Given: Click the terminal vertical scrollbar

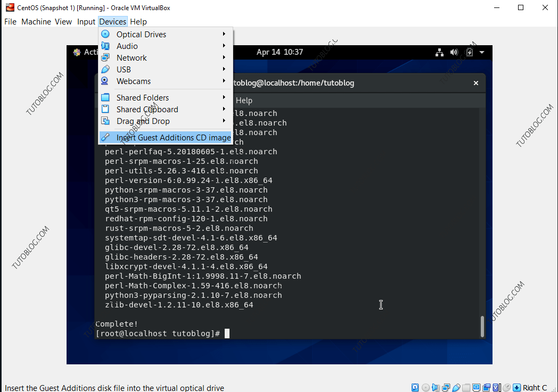Looking at the screenshot, I should pos(482,326).
